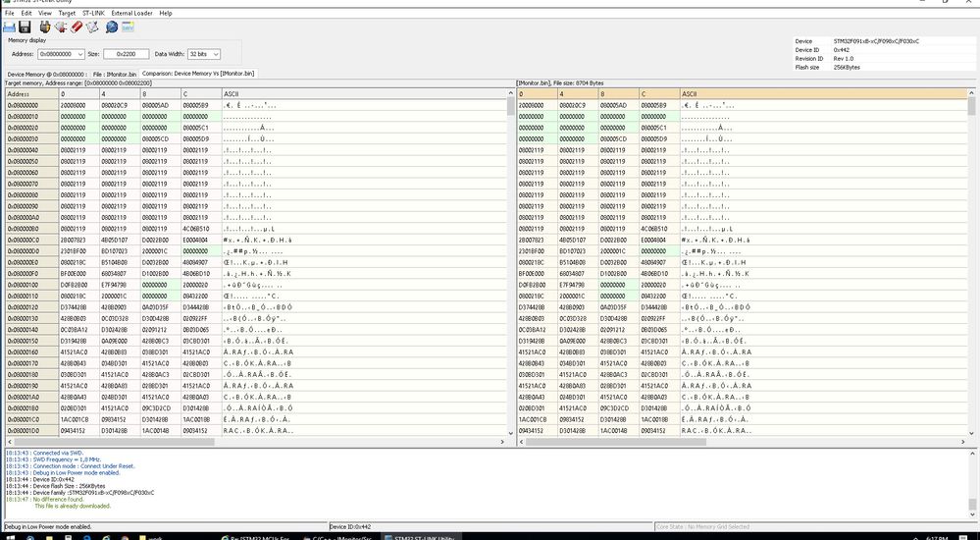Click the horizontal scrollbar of the target memory panel
980x540 pixels.
pos(256,442)
